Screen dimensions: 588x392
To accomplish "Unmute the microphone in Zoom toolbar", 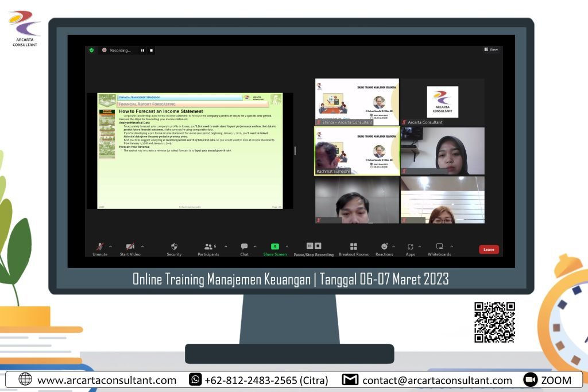I will pos(100,247).
